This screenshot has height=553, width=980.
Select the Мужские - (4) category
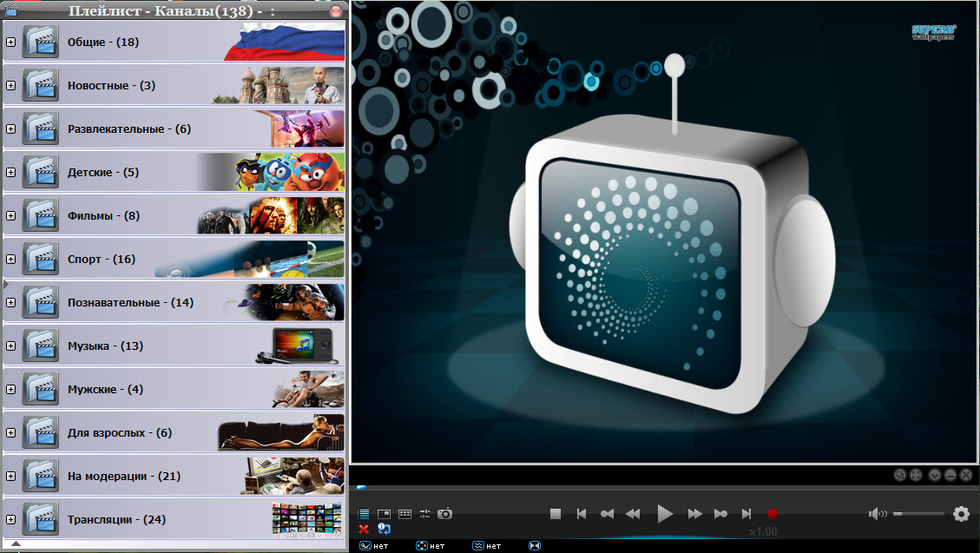pyautogui.click(x=174, y=389)
